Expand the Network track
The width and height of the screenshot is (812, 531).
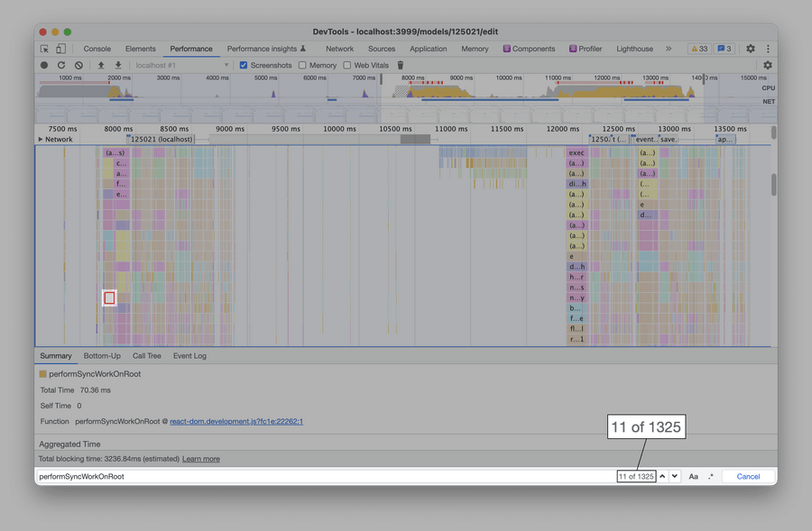tap(41, 139)
